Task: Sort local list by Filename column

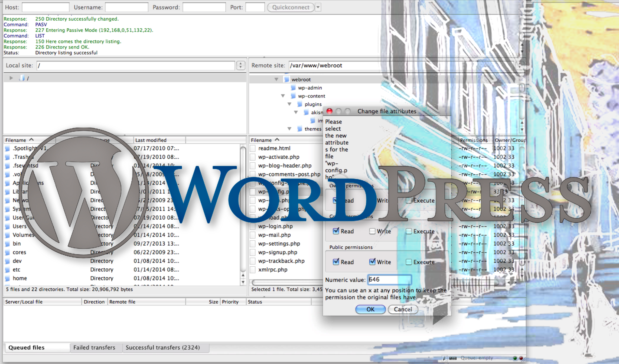Action: (29, 140)
